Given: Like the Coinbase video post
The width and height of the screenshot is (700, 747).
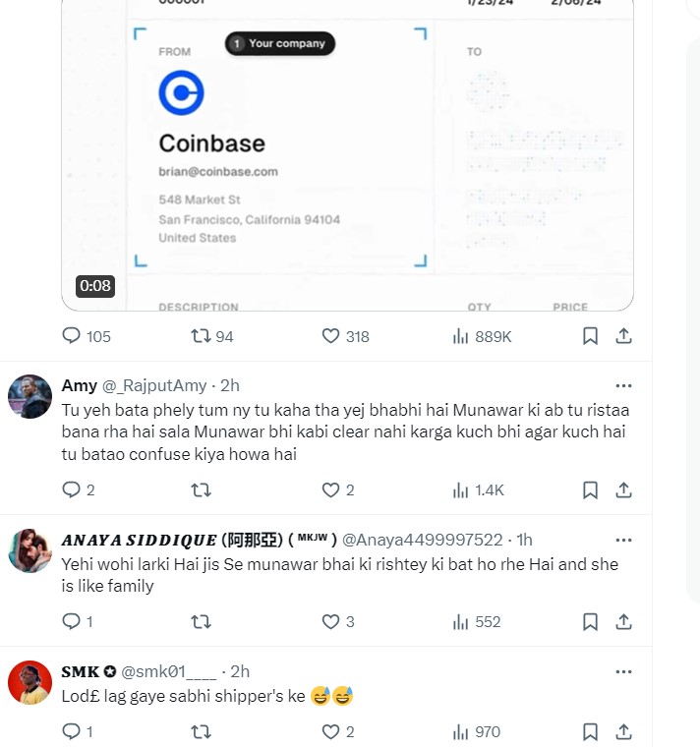Looking at the screenshot, I should click(x=331, y=336).
